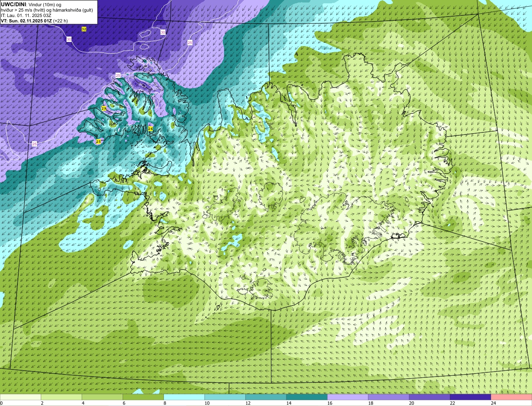Click the legend scale value 12

[248, 403]
